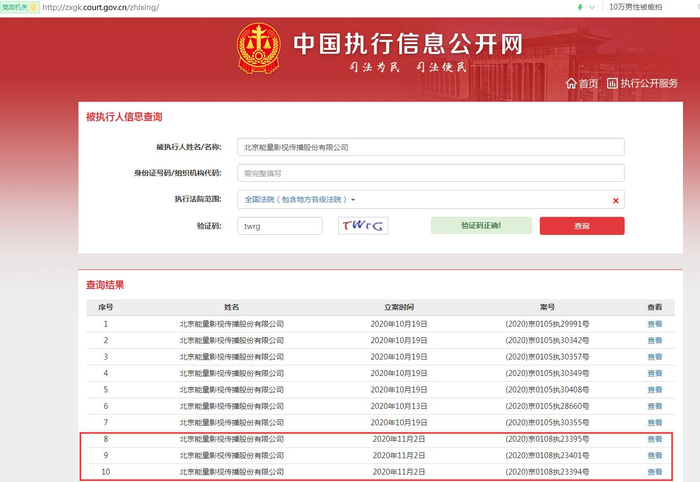Refresh the TWrG captcha image
Screen dimensions: 700x482
click(x=362, y=226)
